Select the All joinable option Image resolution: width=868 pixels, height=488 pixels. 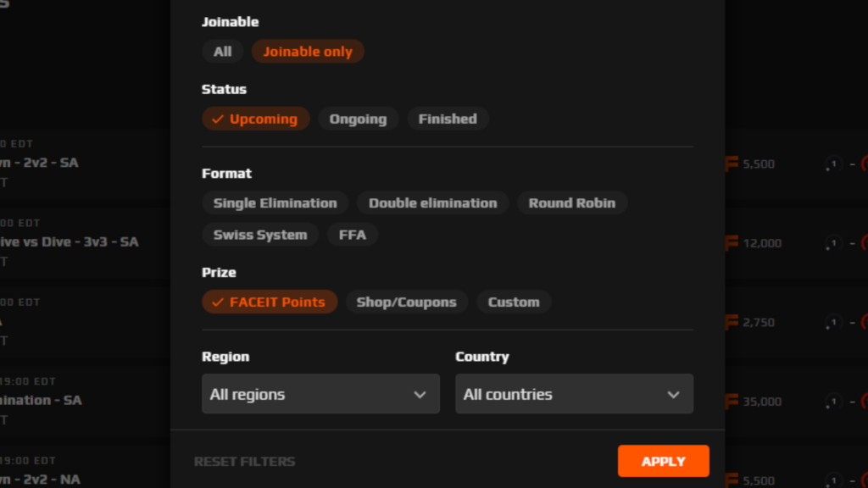pos(222,51)
